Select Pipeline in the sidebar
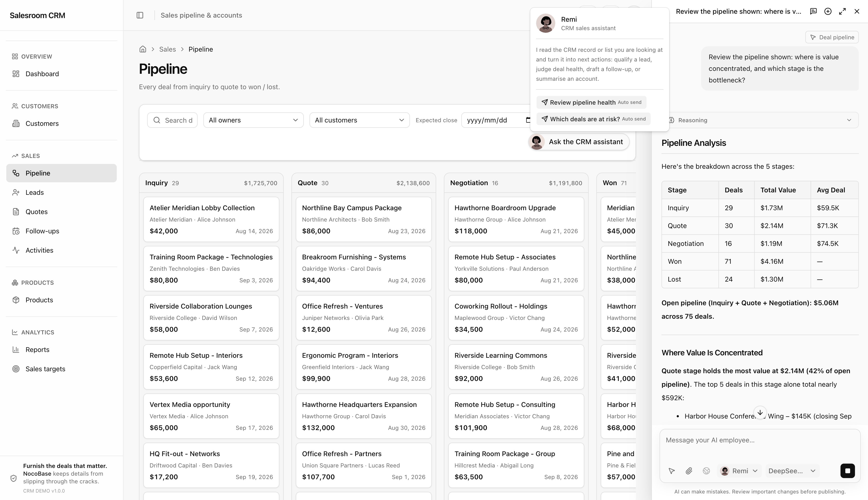Image resolution: width=868 pixels, height=500 pixels. coord(62,173)
